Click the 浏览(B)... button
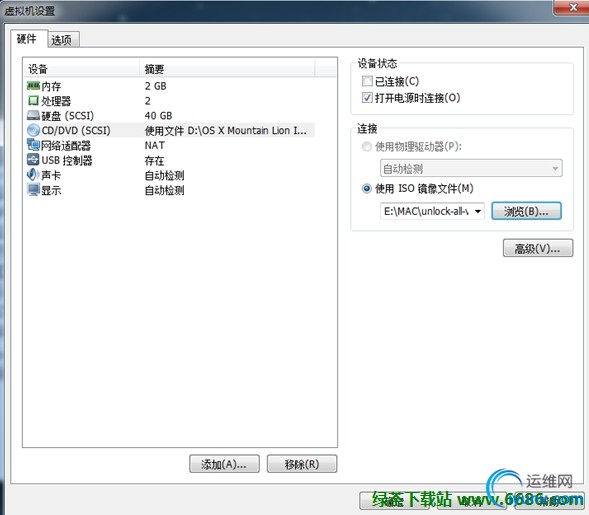This screenshot has height=515, width=589. pyautogui.click(x=526, y=211)
